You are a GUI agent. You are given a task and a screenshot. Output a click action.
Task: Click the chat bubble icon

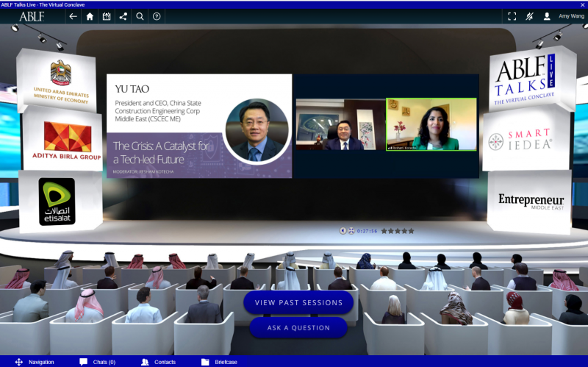click(x=83, y=362)
